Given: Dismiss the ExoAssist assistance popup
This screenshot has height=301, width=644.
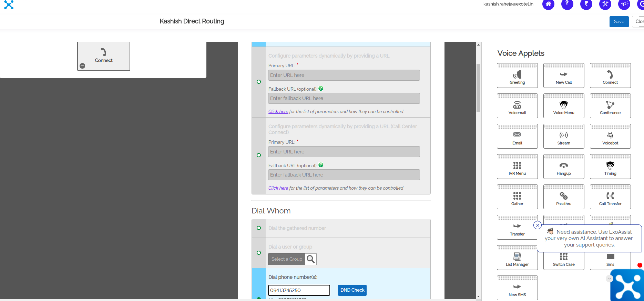Looking at the screenshot, I should (538, 225).
